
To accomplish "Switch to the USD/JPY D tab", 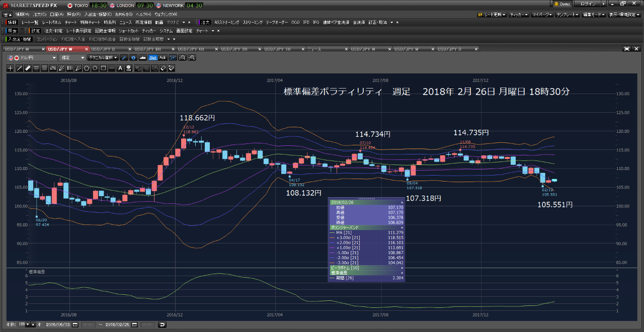I will pos(104,49).
